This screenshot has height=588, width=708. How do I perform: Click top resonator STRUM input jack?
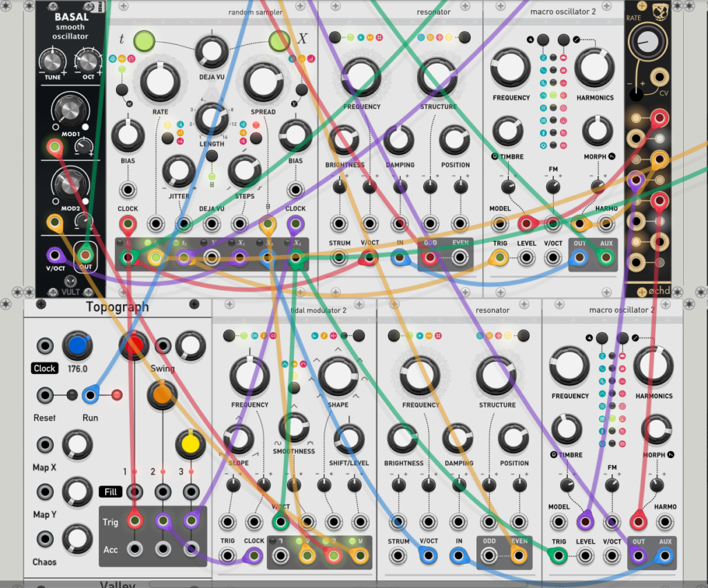pos(339,258)
